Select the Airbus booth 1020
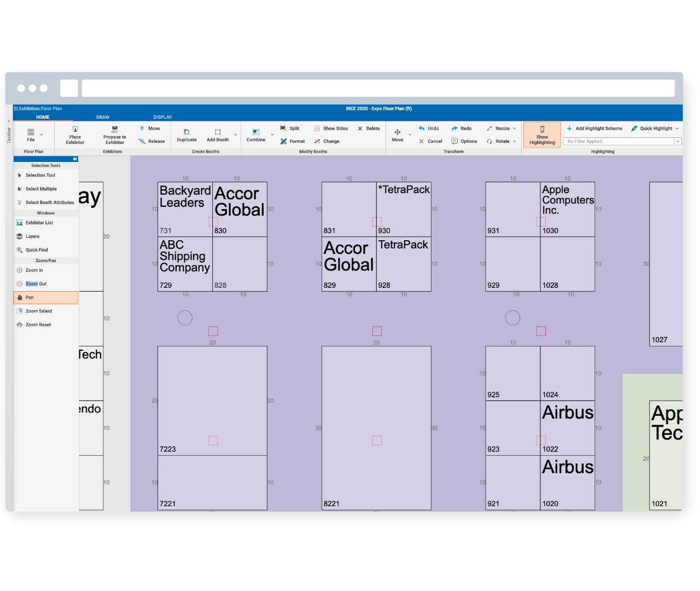Image resolution: width=700 pixels, height=591 pixels. tap(568, 483)
